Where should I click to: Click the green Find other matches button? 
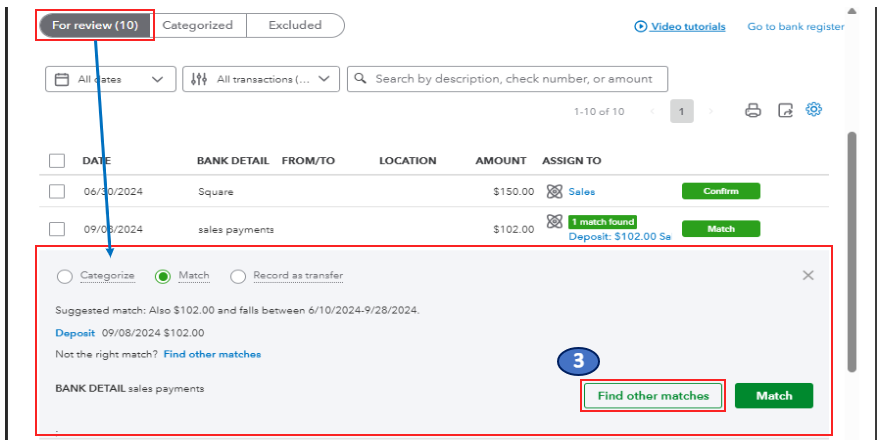[652, 396]
